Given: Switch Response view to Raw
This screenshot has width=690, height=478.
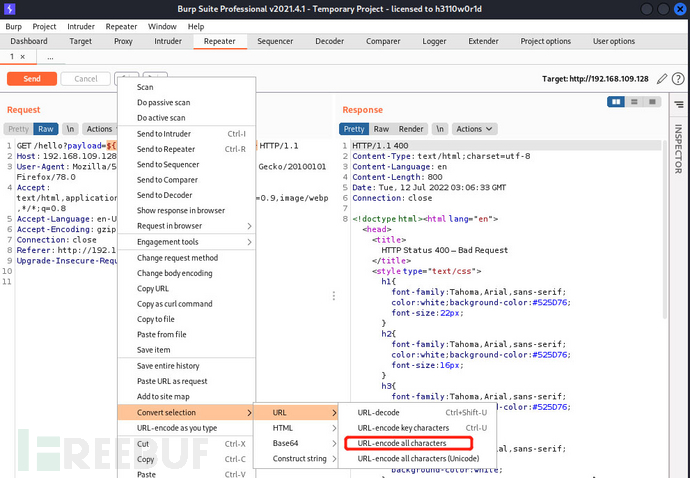Looking at the screenshot, I should pos(381,129).
